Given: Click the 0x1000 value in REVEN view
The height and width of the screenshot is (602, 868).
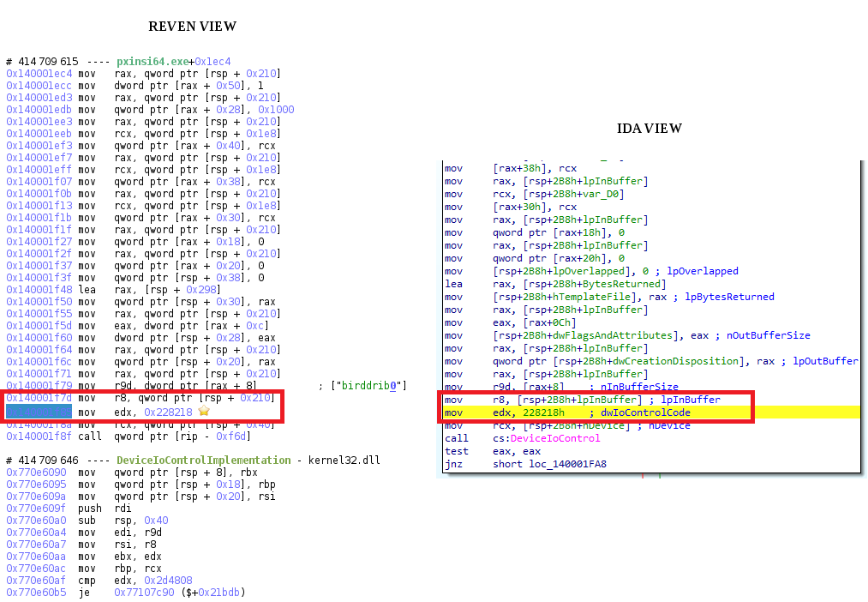Looking at the screenshot, I should point(275,110).
